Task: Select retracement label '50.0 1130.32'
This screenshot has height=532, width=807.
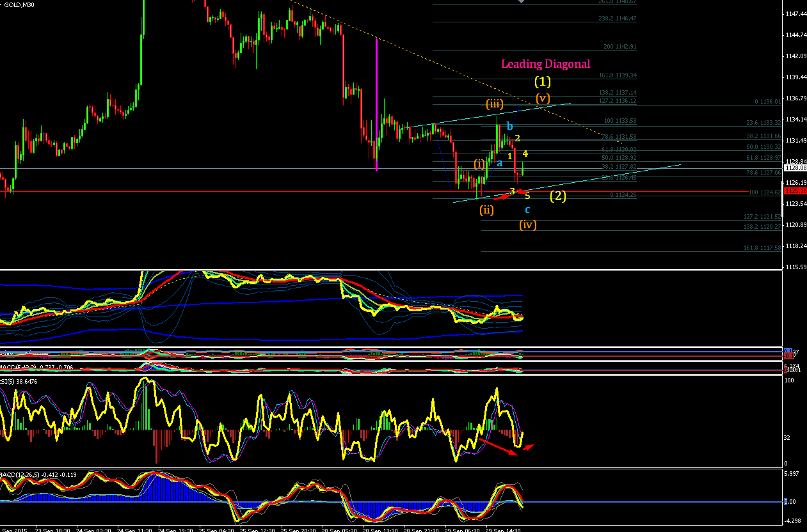Action: [765, 146]
